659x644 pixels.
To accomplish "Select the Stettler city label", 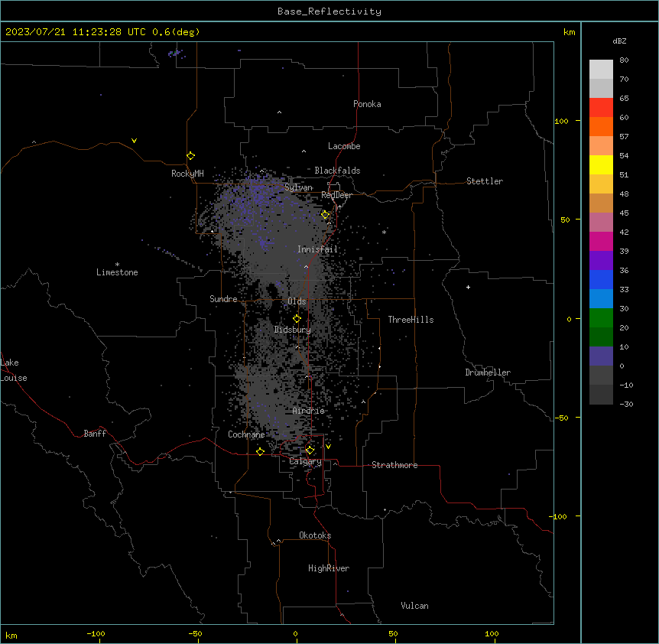I will [x=485, y=181].
